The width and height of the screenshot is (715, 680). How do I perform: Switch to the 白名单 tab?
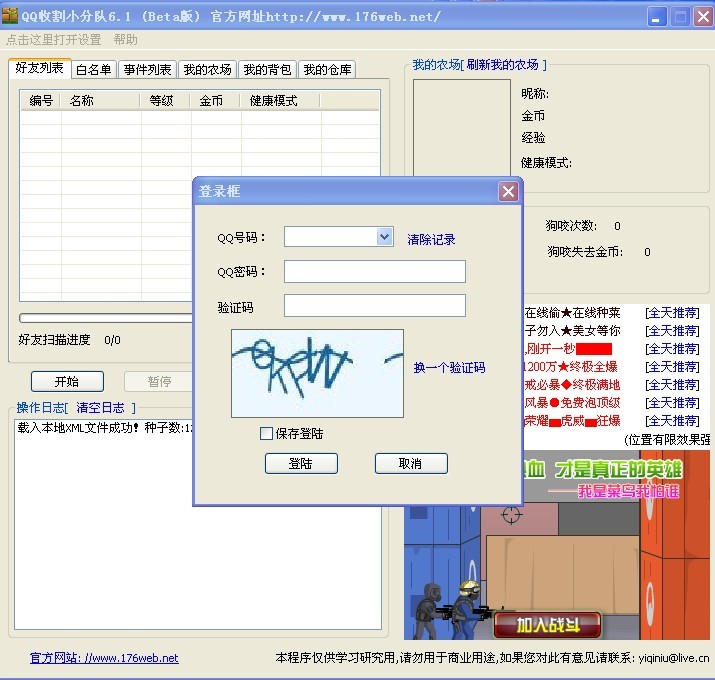[94, 70]
